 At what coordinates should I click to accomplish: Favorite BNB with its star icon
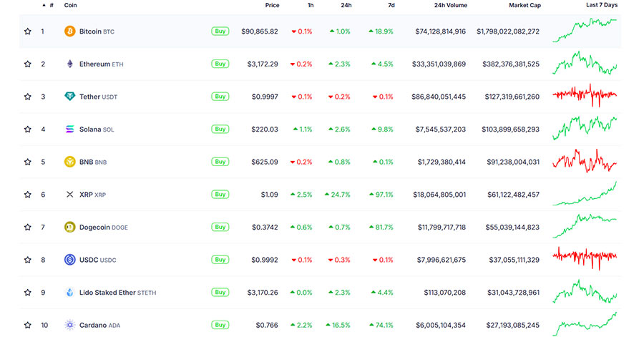[x=27, y=162]
